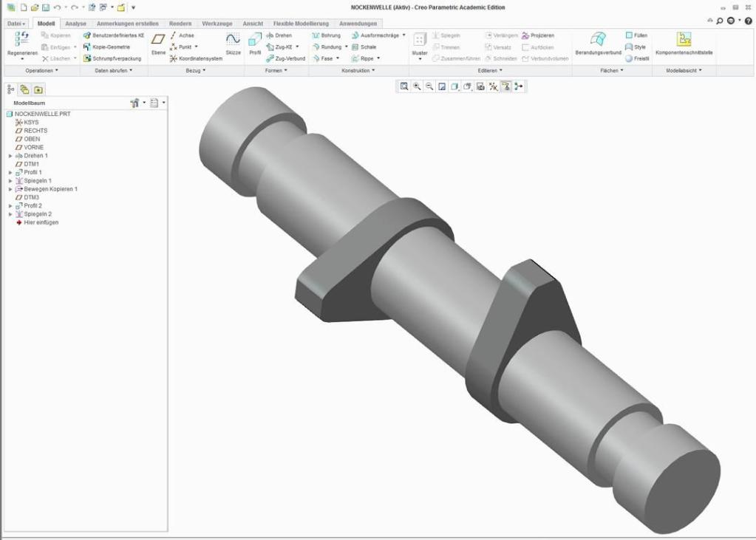
Task: Click the Berandungsverbund boundary blend icon
Action: [598, 39]
